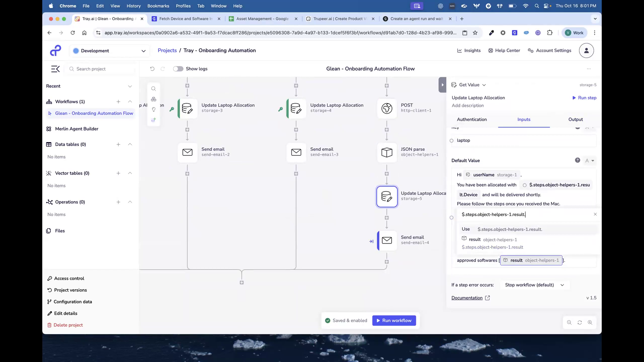Select the search icon on the canvas toolbar
The width and height of the screenshot is (644, 362).
[x=154, y=88]
